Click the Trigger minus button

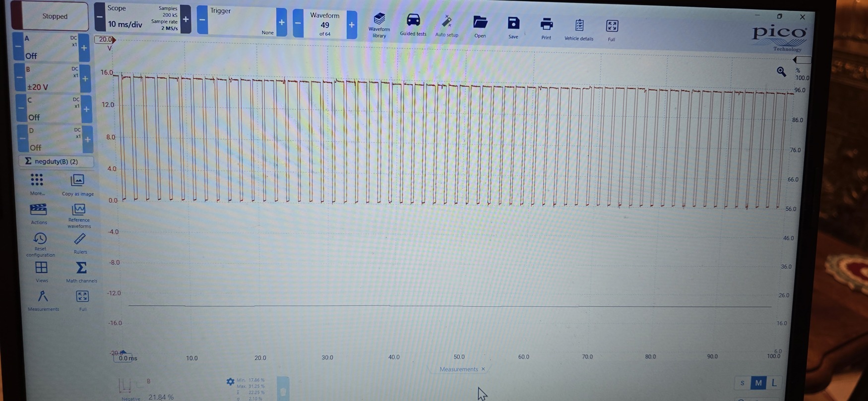(202, 20)
